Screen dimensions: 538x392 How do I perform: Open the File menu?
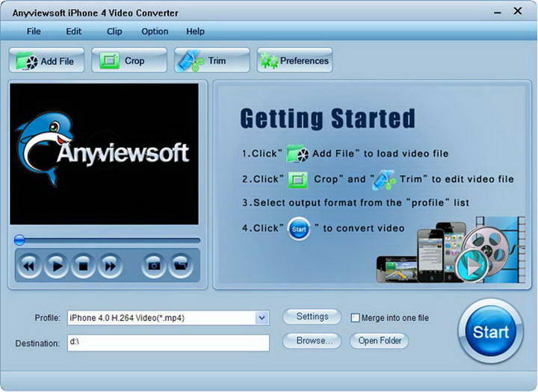(x=34, y=31)
